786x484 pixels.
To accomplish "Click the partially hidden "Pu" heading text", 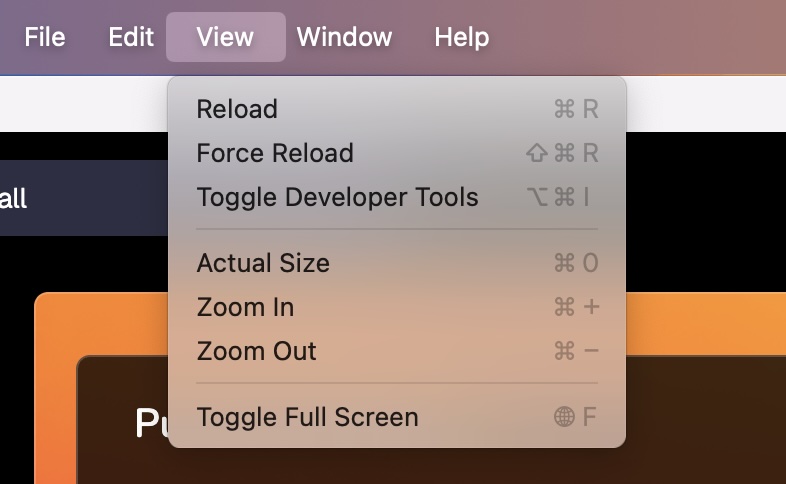I will pos(152,422).
